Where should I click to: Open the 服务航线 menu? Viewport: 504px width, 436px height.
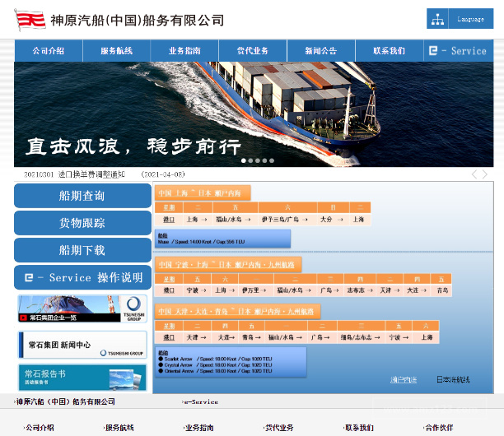(117, 51)
